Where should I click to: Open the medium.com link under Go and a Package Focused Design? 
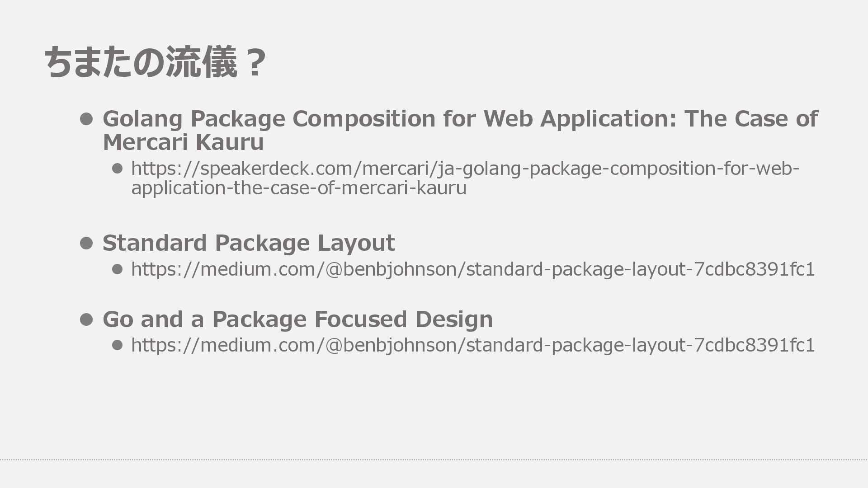point(472,345)
